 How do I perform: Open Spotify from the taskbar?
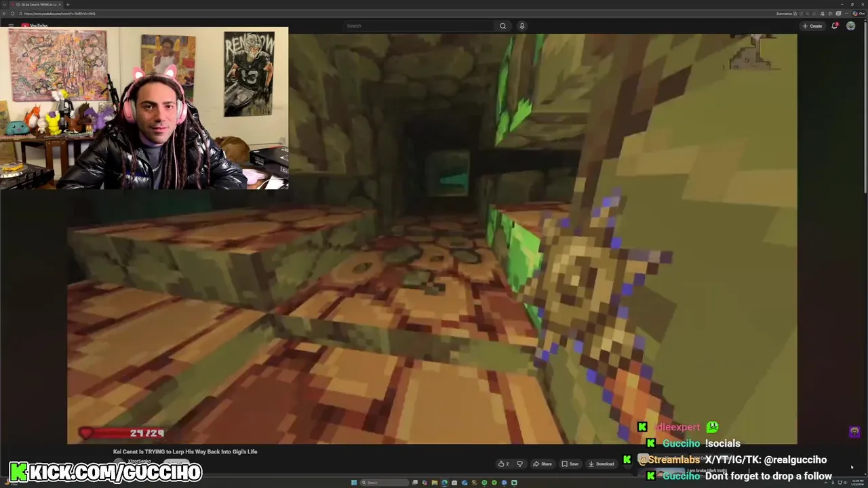click(x=484, y=483)
